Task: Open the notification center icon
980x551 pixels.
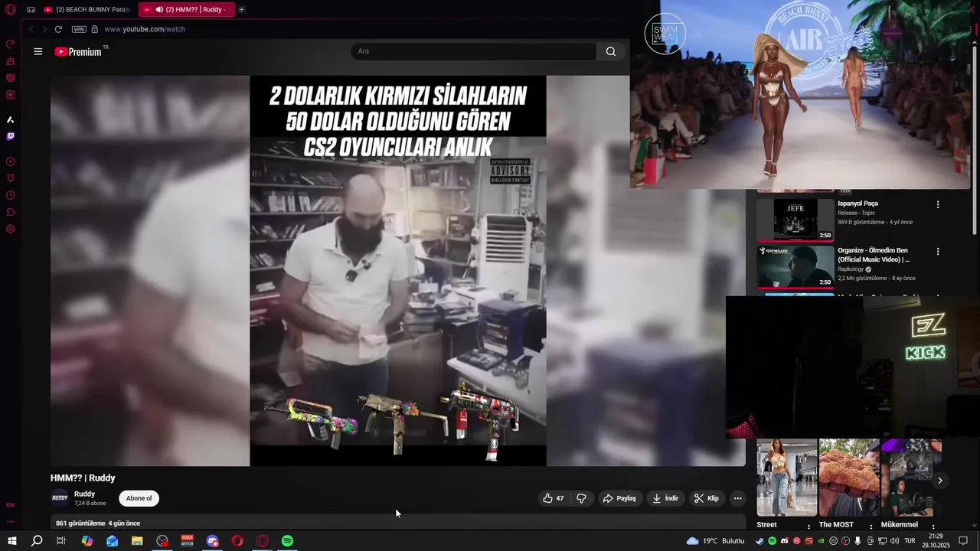Action: pos(963,541)
